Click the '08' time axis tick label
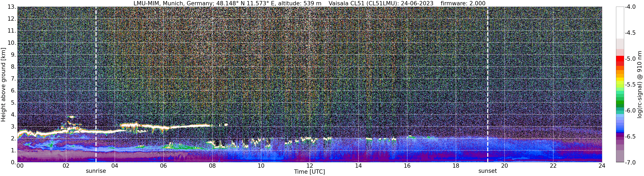This screenshot has height=176, width=644. 212,166
